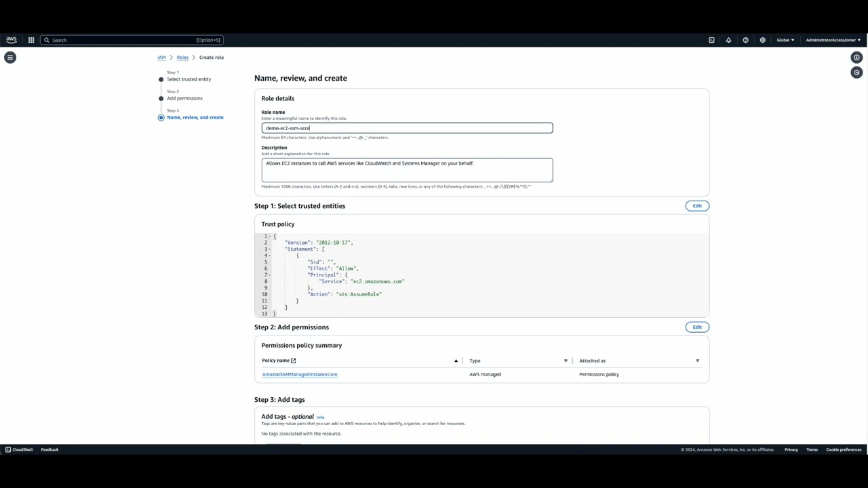This screenshot has height=488, width=868.
Task: Sort by Attached as column arrow
Action: 697,361
